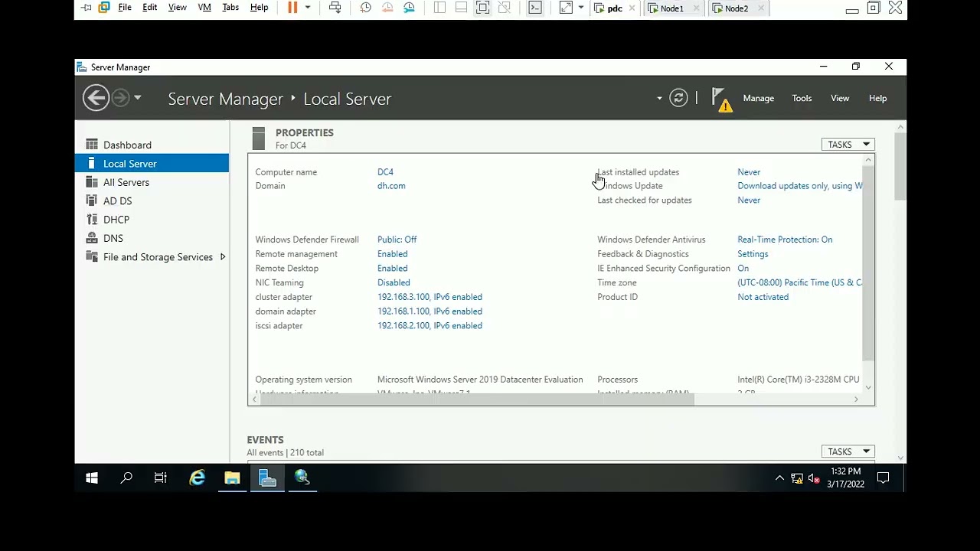This screenshot has width=980, height=551.
Task: Open File Explorer from taskbar
Action: 232,478
